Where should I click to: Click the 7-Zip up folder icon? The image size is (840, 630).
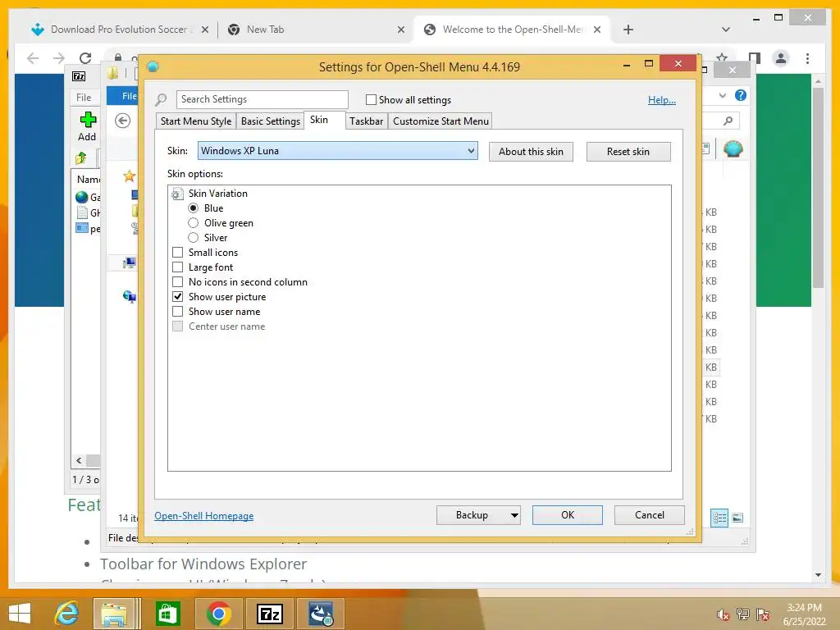coord(81,157)
